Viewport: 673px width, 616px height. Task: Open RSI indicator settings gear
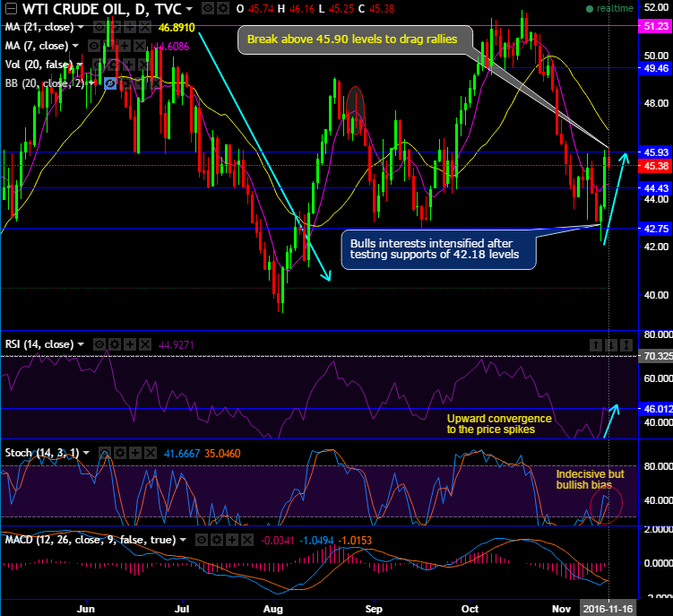point(115,344)
